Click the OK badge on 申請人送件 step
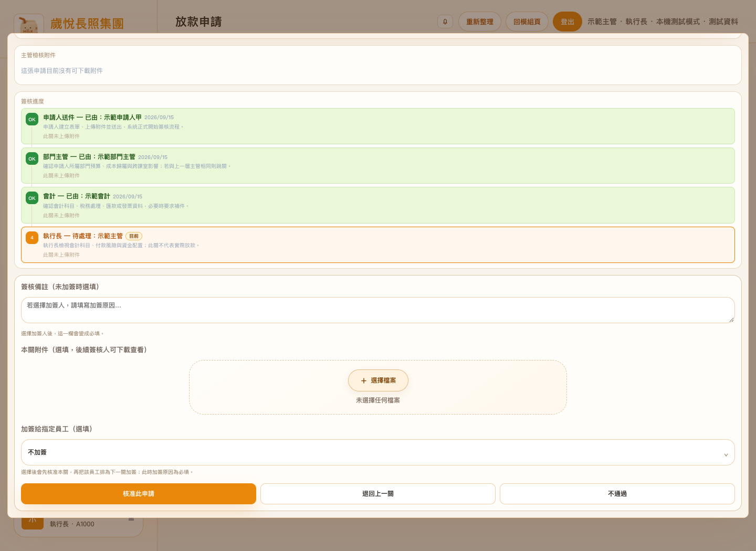The width and height of the screenshot is (756, 551). point(32,119)
